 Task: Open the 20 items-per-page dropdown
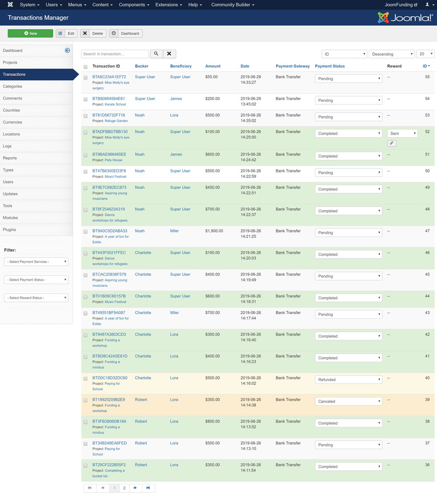(426, 54)
